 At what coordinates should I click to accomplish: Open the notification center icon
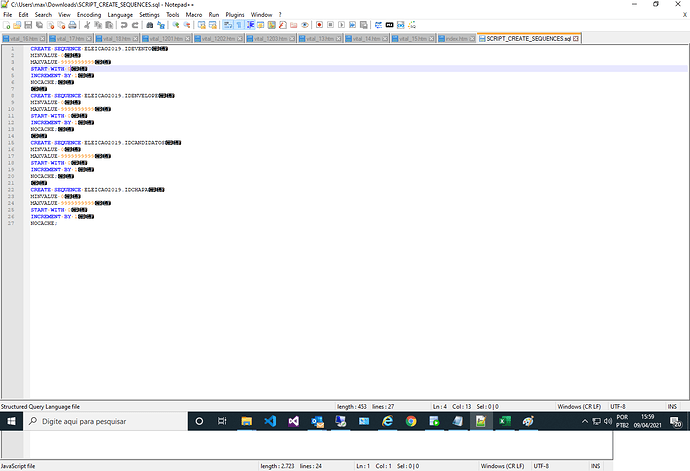point(675,422)
